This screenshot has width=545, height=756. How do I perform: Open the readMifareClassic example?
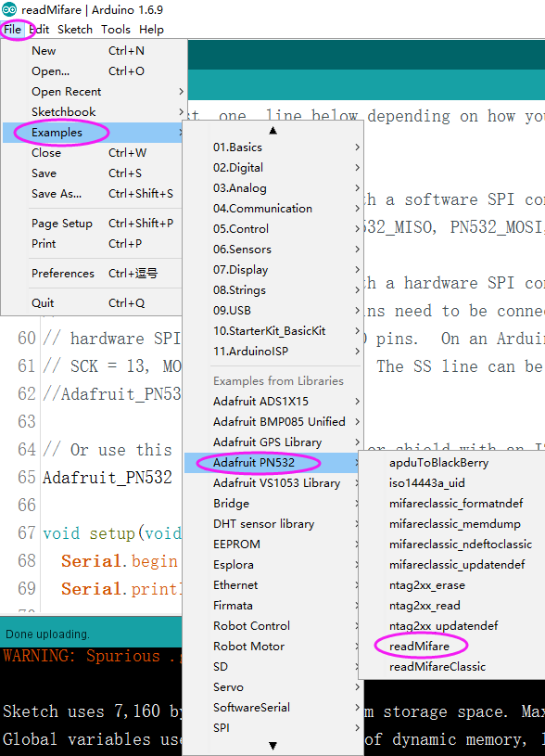click(x=452, y=666)
